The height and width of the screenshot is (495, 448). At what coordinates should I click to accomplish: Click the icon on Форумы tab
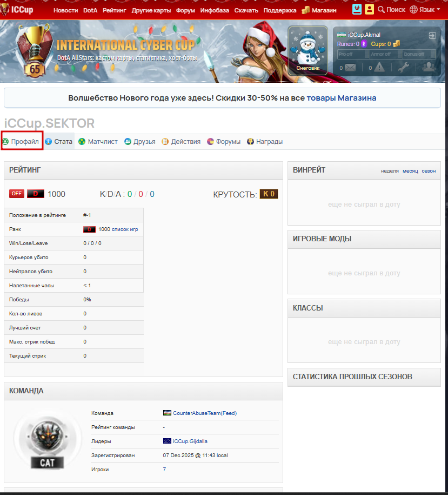[x=210, y=141]
